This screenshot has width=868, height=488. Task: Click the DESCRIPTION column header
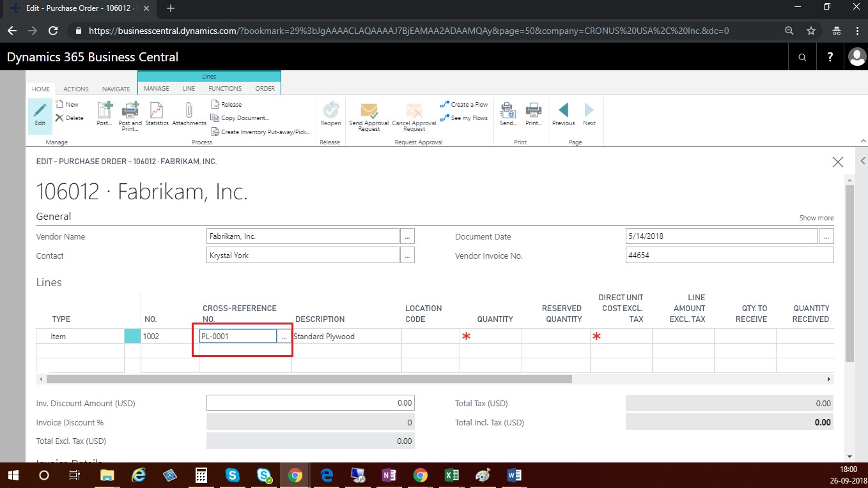point(320,319)
